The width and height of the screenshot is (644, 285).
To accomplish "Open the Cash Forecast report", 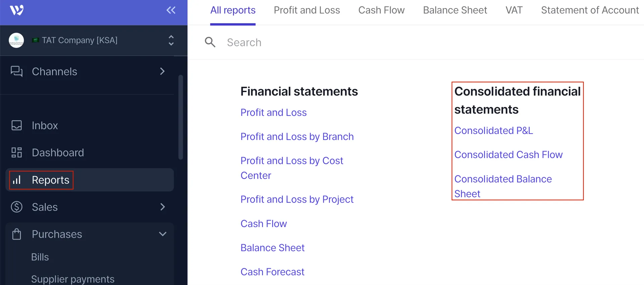I will click(x=272, y=272).
